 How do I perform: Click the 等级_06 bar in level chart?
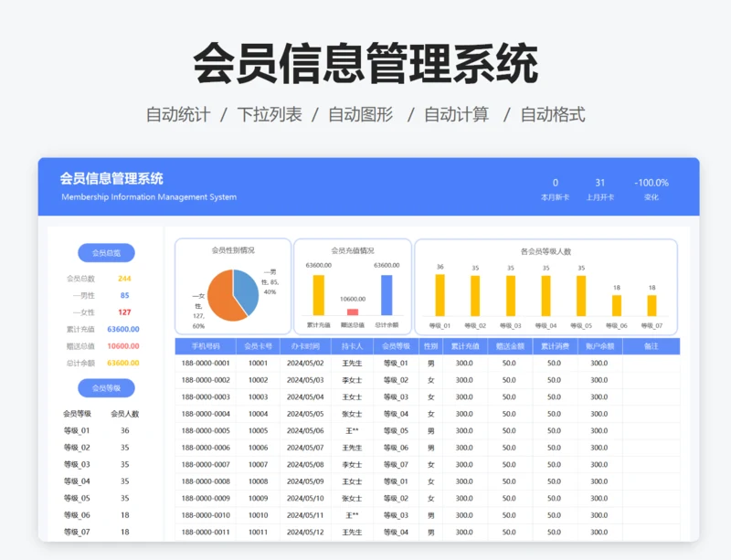click(616, 306)
